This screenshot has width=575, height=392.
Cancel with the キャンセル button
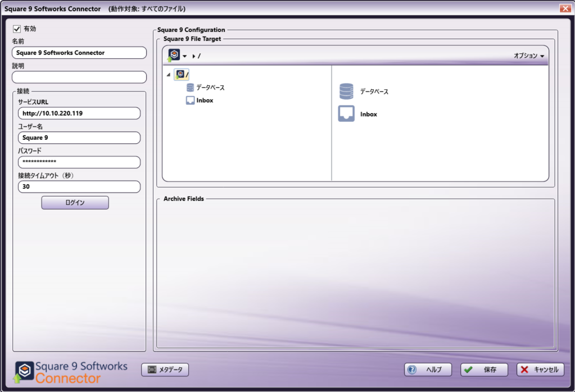pyautogui.click(x=541, y=370)
